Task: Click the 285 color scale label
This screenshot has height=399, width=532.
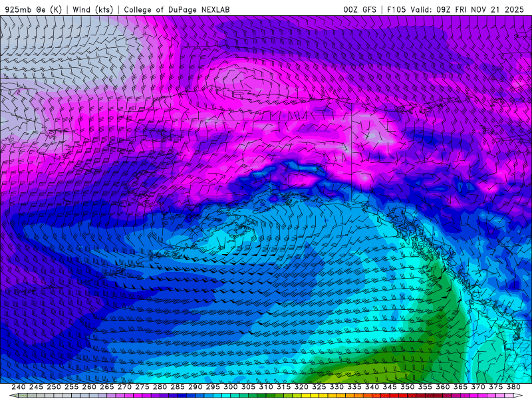Action: tap(178, 387)
